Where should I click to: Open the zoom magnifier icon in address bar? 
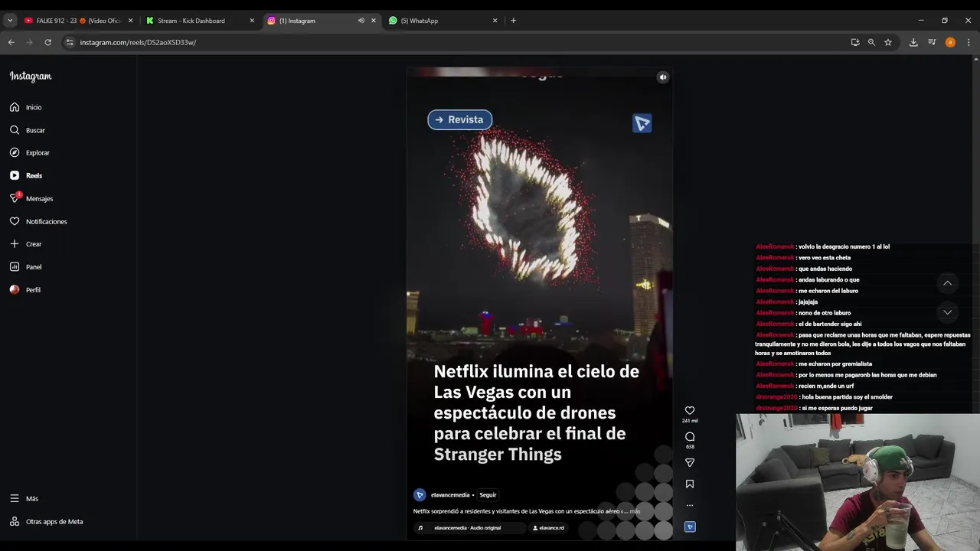871,42
